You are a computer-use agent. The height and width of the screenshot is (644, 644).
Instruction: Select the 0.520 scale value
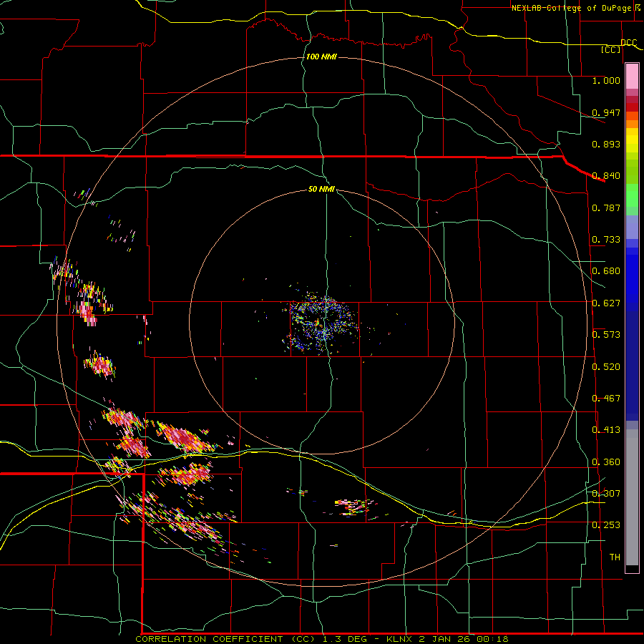[x=606, y=367]
